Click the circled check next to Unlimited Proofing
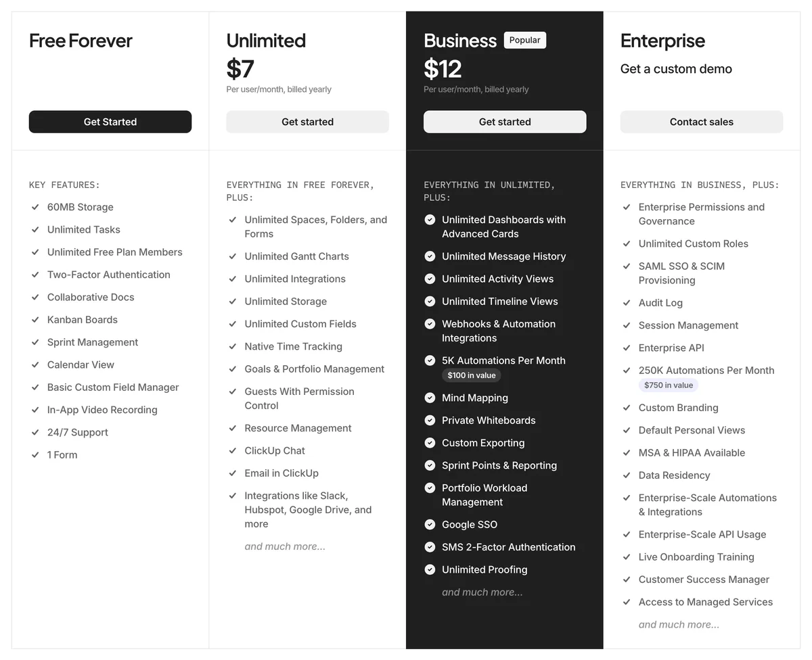 click(x=430, y=569)
